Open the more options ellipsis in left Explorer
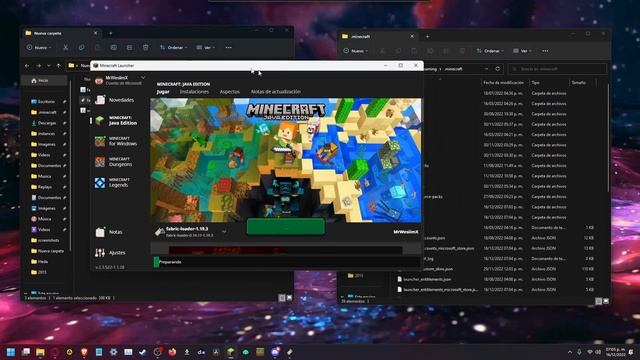The width and height of the screenshot is (640, 360). pos(229,48)
